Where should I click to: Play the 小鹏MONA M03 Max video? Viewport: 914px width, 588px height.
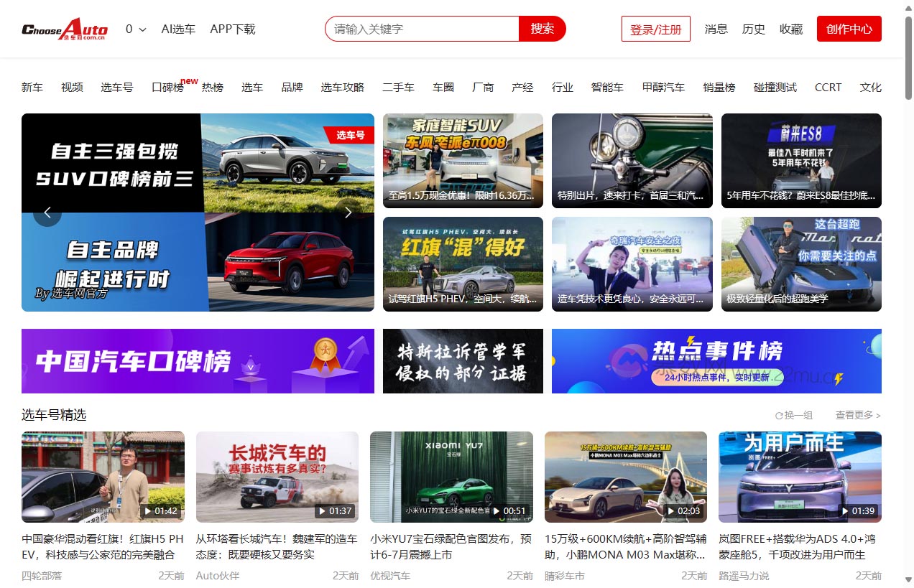(625, 477)
